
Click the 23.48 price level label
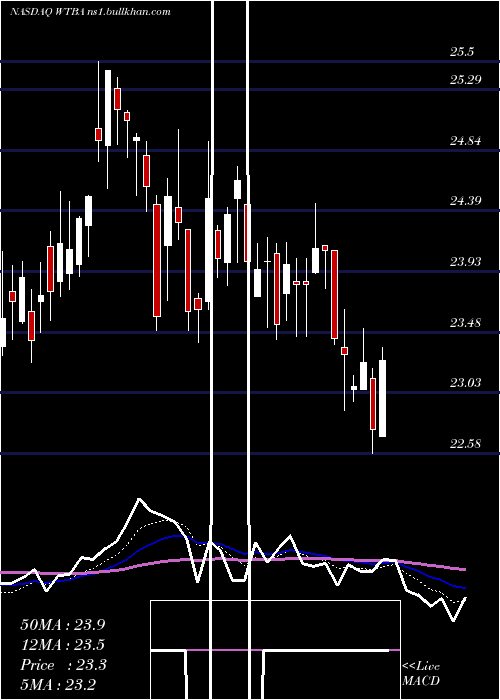tap(466, 322)
